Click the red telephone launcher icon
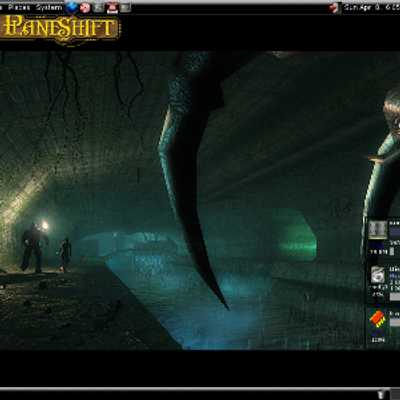 (112, 7)
